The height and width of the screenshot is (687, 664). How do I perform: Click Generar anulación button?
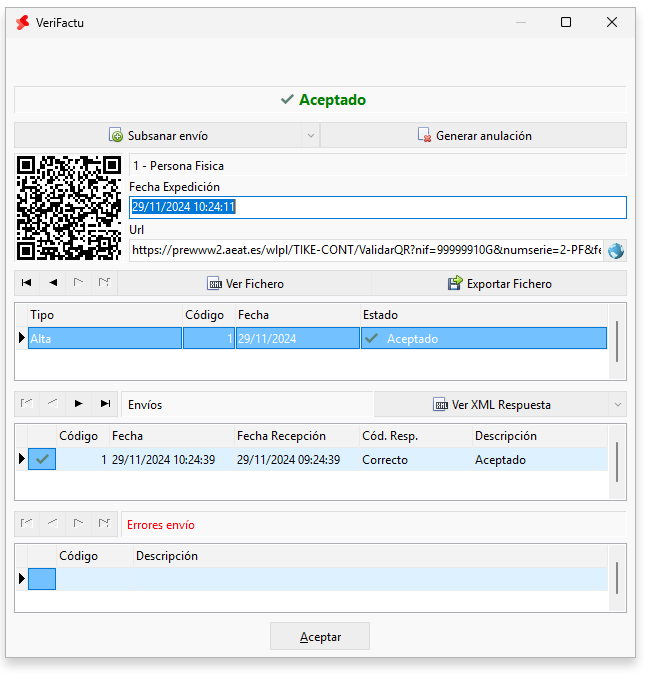pyautogui.click(x=473, y=136)
